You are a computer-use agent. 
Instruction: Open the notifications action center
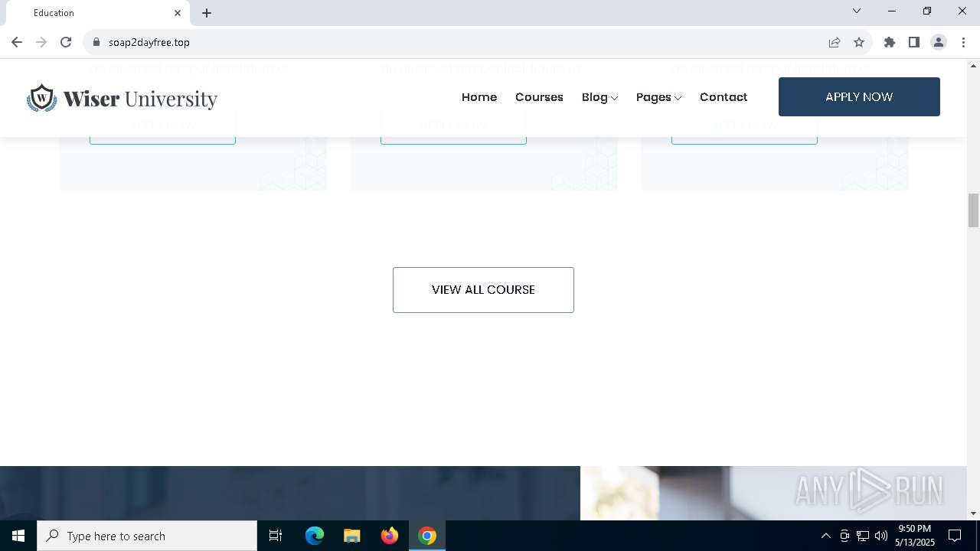955,536
